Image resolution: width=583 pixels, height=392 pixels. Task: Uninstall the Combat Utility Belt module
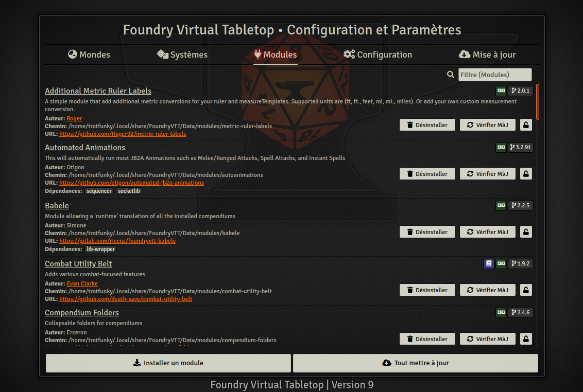coord(427,290)
